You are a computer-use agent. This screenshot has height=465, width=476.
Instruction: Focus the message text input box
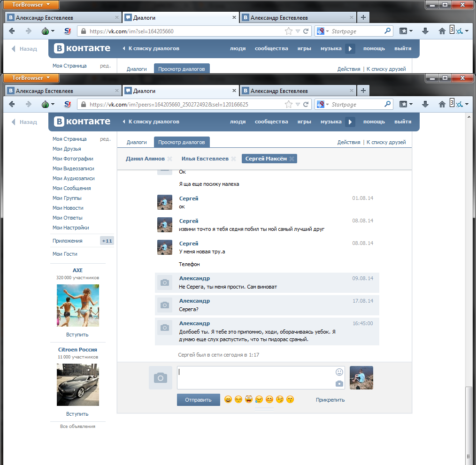tap(256, 378)
